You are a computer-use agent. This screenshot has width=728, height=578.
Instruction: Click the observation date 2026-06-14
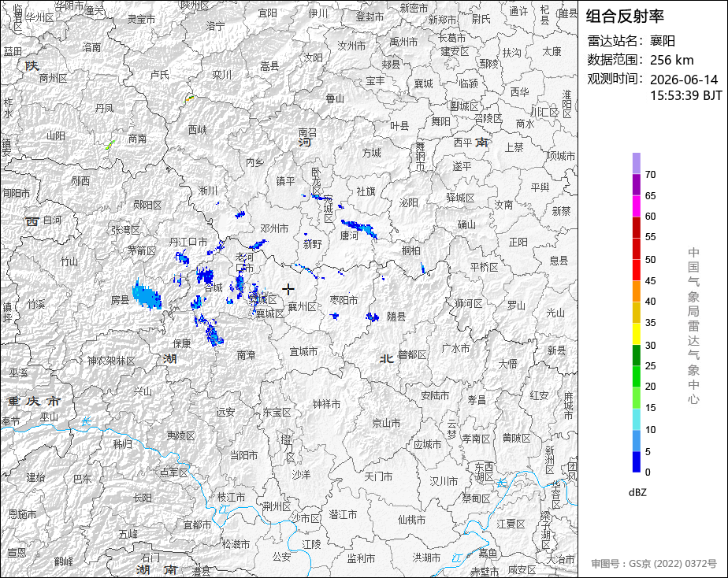[684, 80]
